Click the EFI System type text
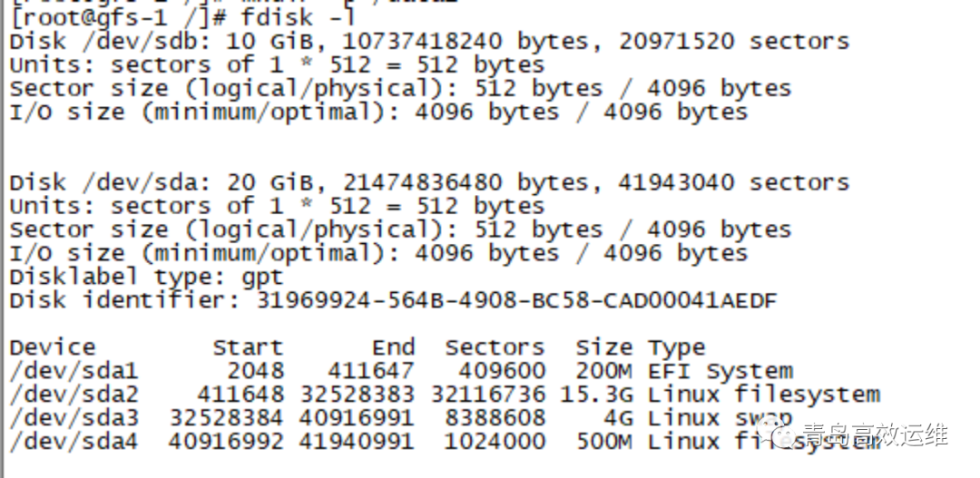Image resolution: width=980 pixels, height=478 pixels. click(x=720, y=372)
